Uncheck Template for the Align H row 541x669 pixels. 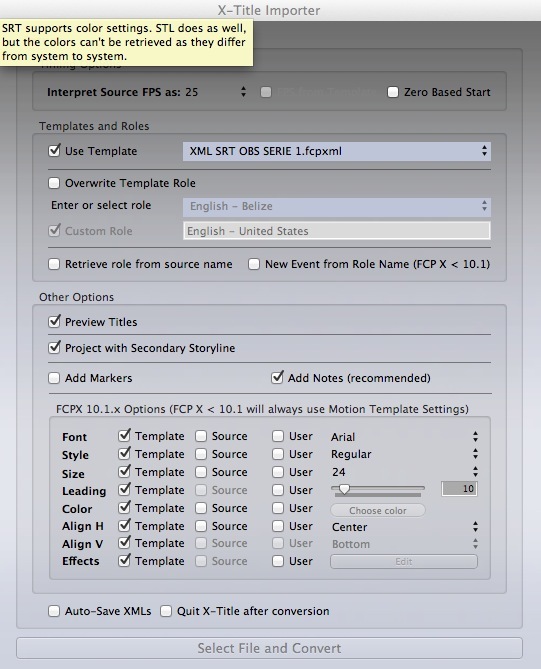124,525
